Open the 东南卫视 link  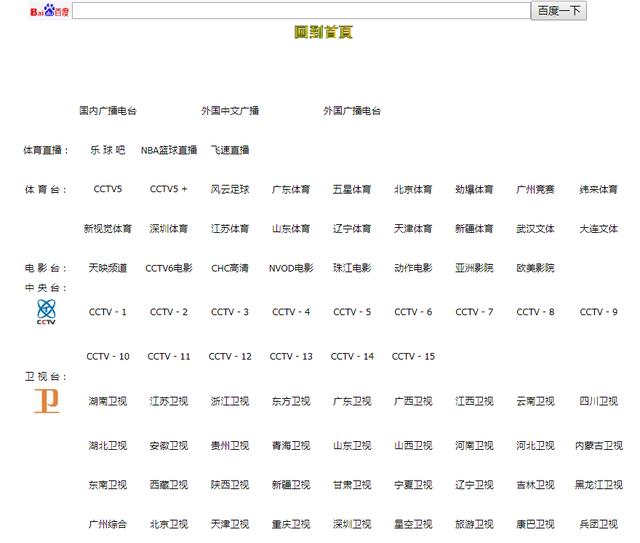coord(108,485)
